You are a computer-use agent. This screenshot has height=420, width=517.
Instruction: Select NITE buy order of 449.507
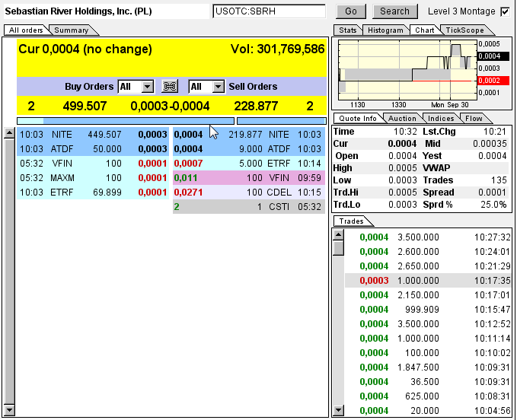click(93, 135)
